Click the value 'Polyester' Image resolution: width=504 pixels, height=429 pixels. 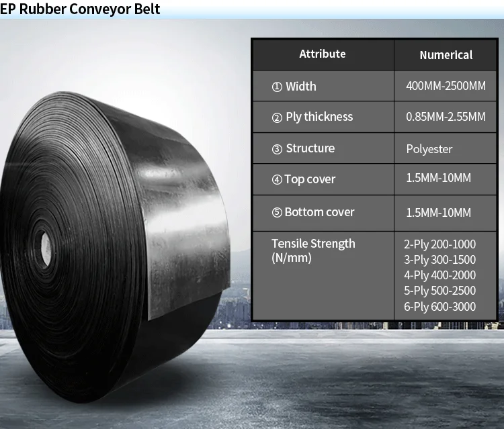point(429,149)
